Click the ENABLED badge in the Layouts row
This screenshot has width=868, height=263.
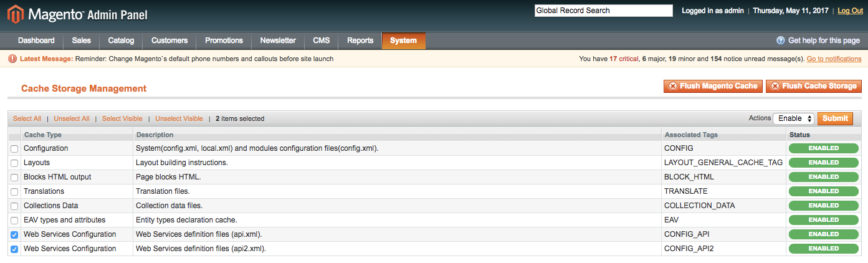coord(824,163)
